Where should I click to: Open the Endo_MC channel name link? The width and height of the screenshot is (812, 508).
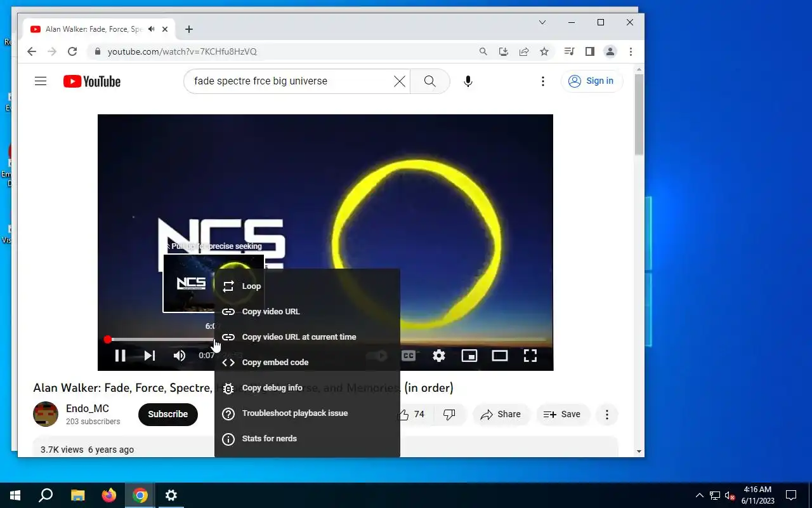click(x=88, y=408)
